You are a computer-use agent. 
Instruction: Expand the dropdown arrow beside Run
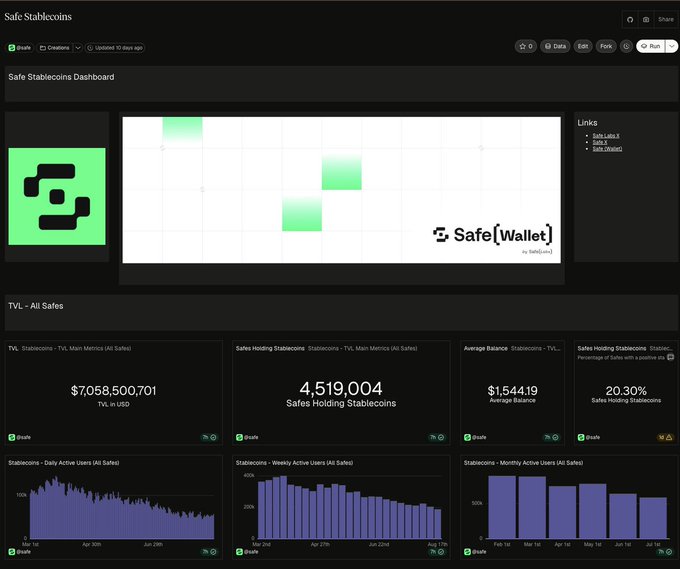click(671, 46)
